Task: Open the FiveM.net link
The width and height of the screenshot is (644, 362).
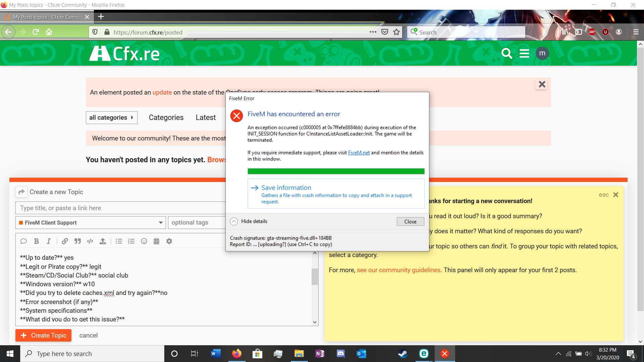Action: click(x=359, y=153)
